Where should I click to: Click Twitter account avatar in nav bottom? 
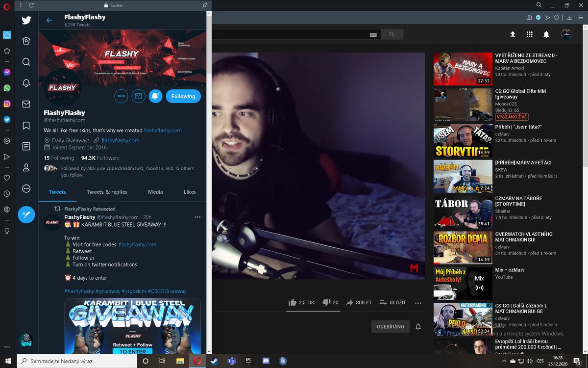coord(26,340)
